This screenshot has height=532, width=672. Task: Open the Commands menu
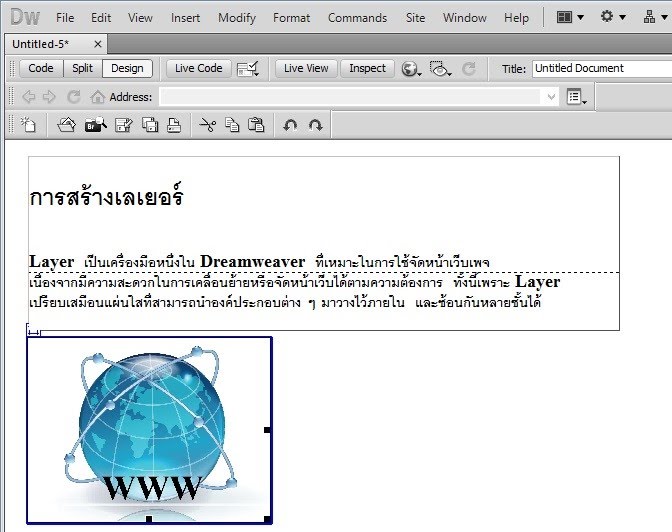pyautogui.click(x=357, y=18)
